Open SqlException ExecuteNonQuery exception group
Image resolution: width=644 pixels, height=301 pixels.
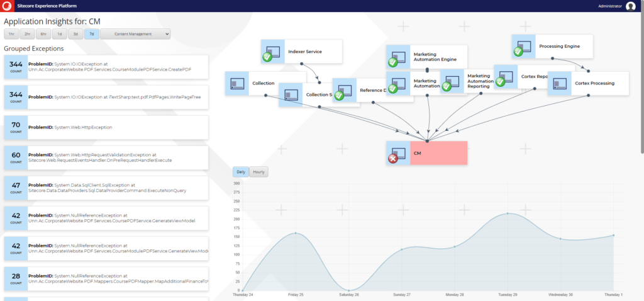coord(106,188)
